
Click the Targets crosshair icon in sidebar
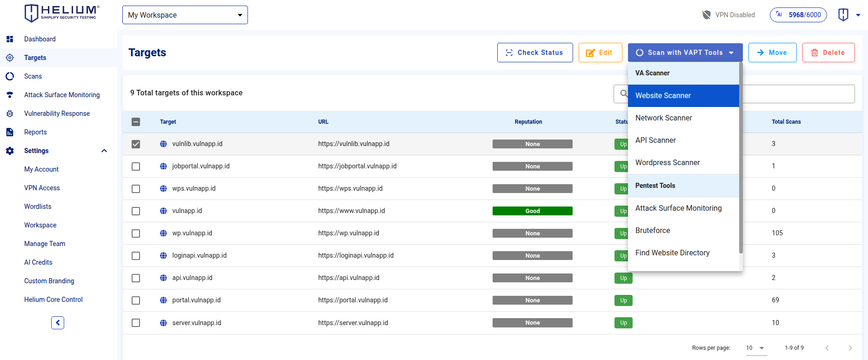pos(10,58)
